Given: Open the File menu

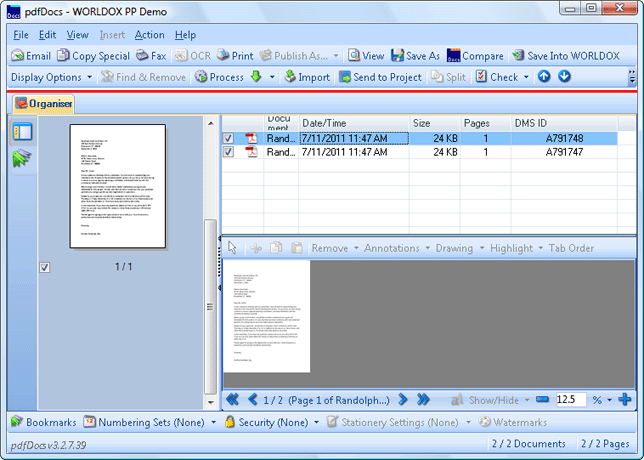Looking at the screenshot, I should 21,35.
